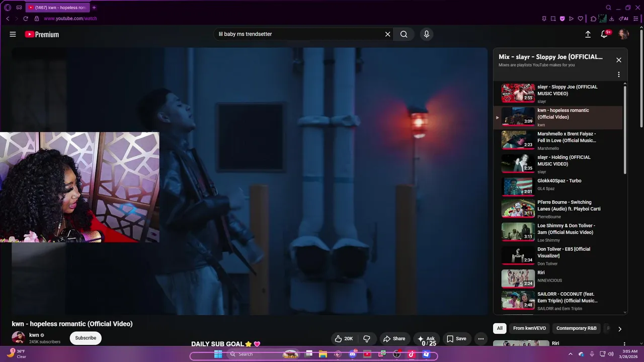
Task: Open the browser heart bookmarks icon
Action: click(580, 19)
